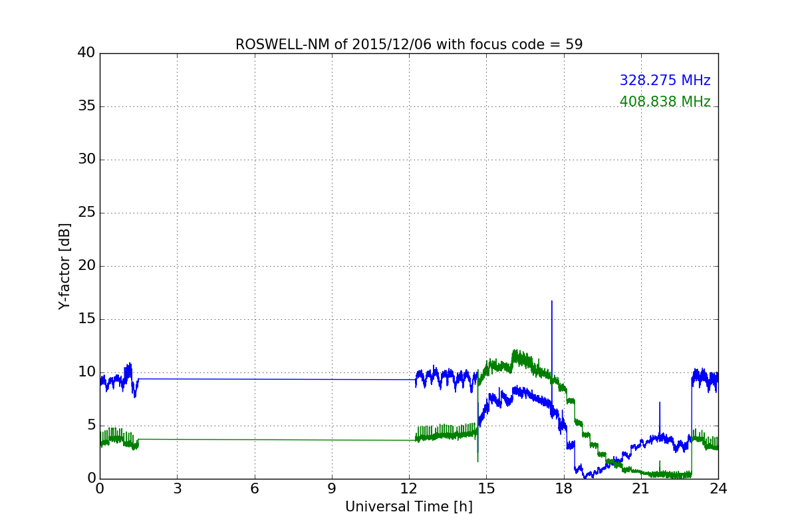The width and height of the screenshot is (798, 532).
Task: Click the 'Y-factor [dB]' axis label
Action: tap(65, 266)
